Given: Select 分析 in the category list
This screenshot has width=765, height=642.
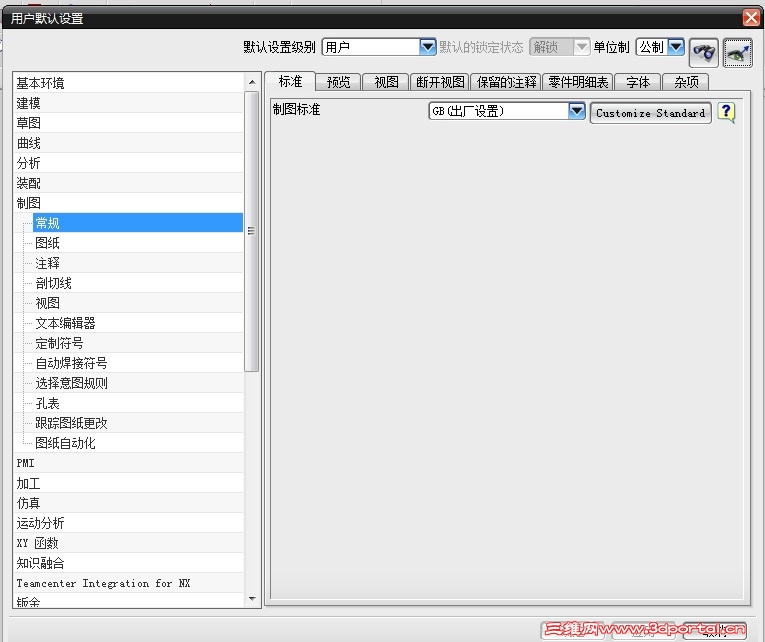Looking at the screenshot, I should [x=128, y=163].
